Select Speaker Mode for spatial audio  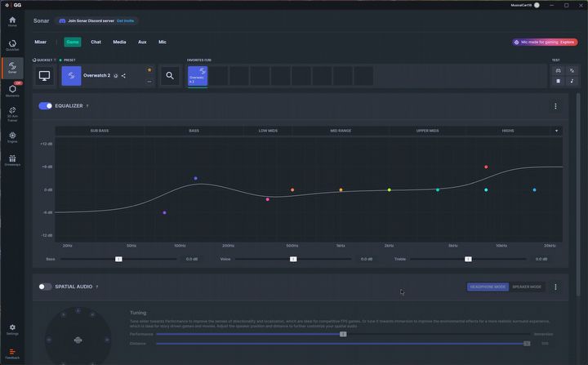coord(527,287)
